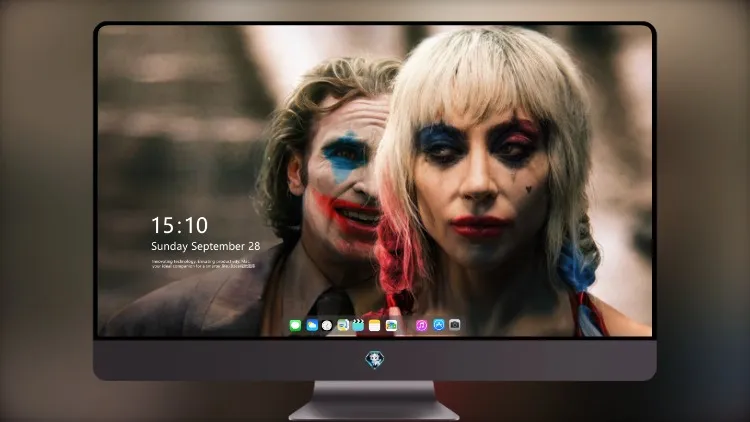Click the monitor's silver stand
This screenshot has width=750, height=422.
374,401
